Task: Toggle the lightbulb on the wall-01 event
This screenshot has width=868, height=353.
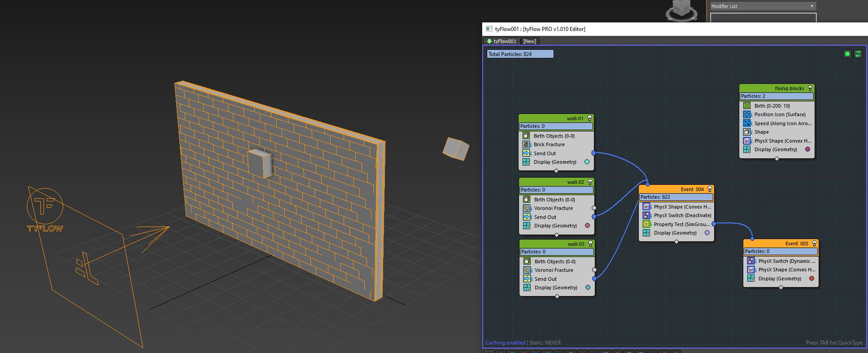Action: pyautogui.click(x=589, y=118)
